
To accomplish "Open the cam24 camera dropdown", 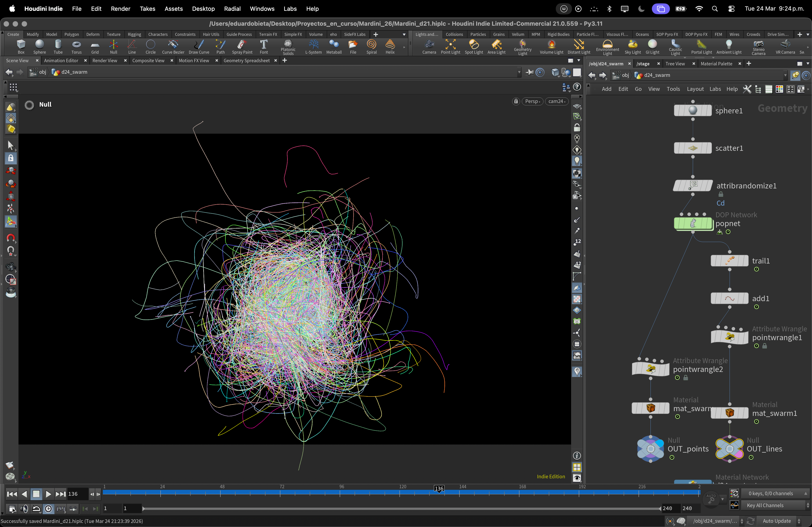I will 556,101.
